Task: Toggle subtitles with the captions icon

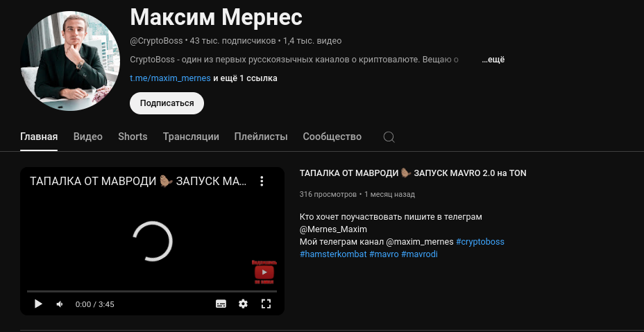Action: tap(221, 304)
